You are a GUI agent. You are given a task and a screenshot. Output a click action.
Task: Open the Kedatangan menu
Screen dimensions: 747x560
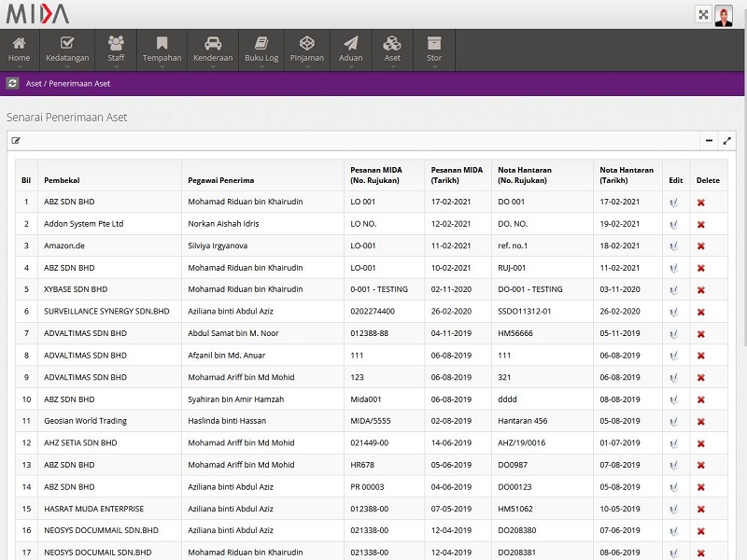(x=67, y=49)
